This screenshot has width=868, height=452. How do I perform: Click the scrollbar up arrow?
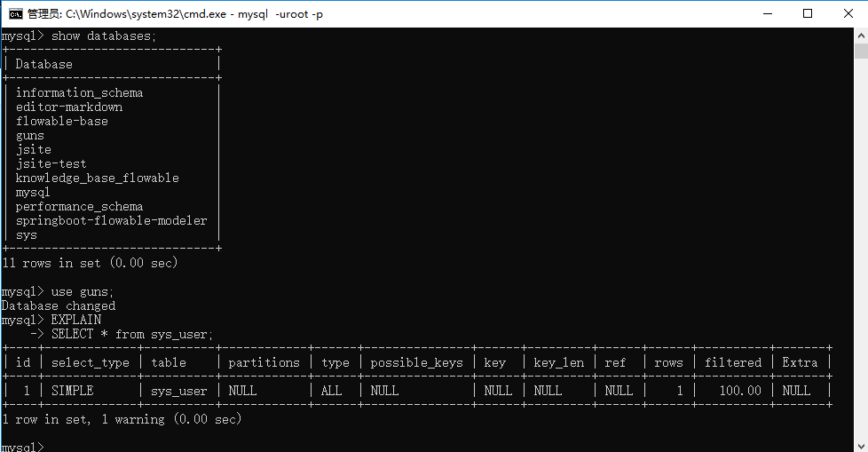click(x=861, y=36)
